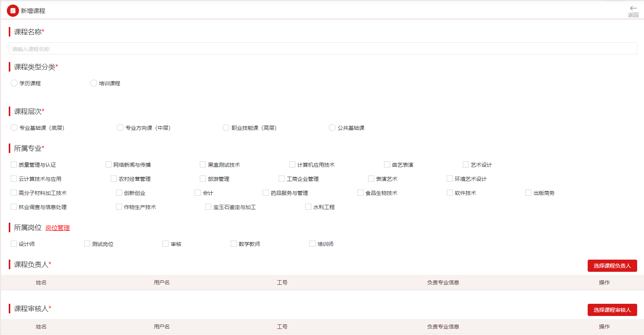Select the 表演艺术 checkbox
644x335 pixels.
coord(371,179)
